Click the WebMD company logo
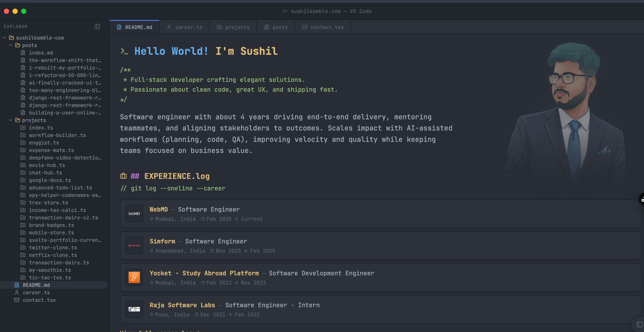Image resolution: width=644 pixels, height=332 pixels. tap(134, 213)
